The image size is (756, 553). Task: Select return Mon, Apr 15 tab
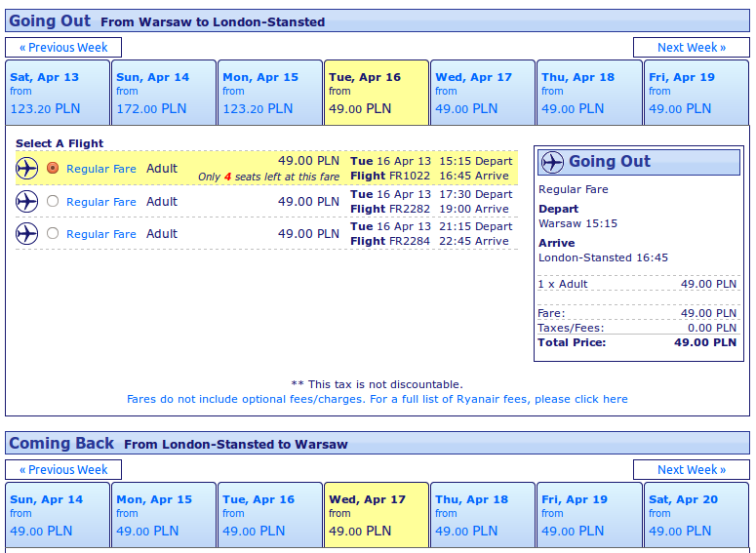[164, 515]
